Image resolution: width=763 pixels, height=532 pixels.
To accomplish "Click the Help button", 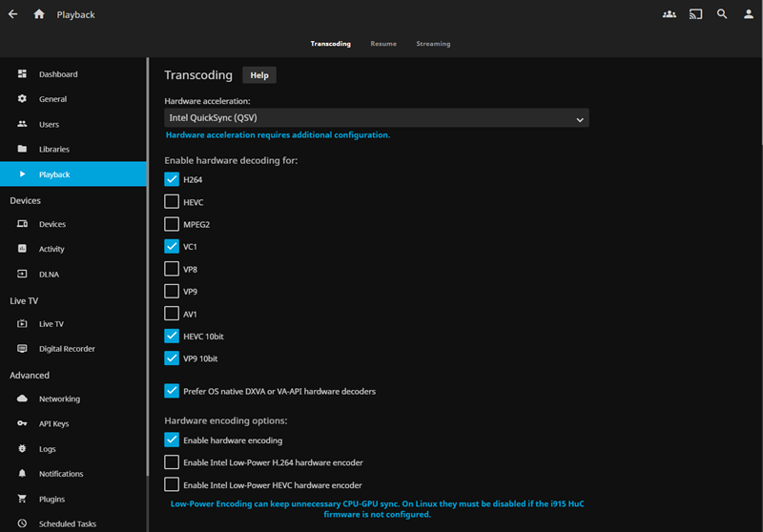I will (x=259, y=75).
